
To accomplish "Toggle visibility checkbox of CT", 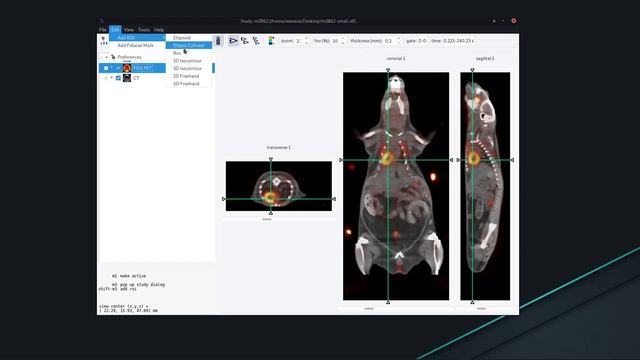I will (x=118, y=78).
